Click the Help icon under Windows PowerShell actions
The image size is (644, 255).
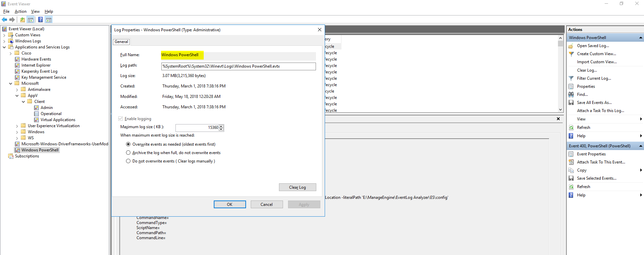[x=571, y=136]
